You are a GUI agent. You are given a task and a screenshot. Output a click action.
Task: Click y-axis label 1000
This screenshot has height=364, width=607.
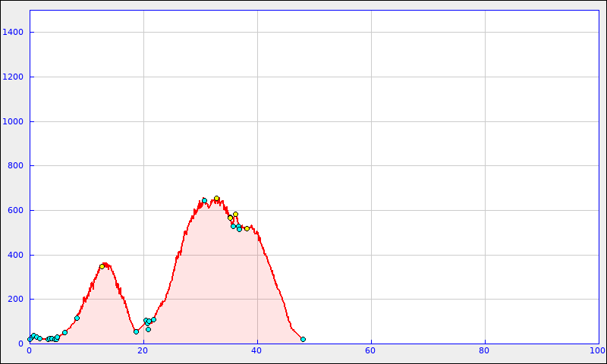(x=13, y=121)
